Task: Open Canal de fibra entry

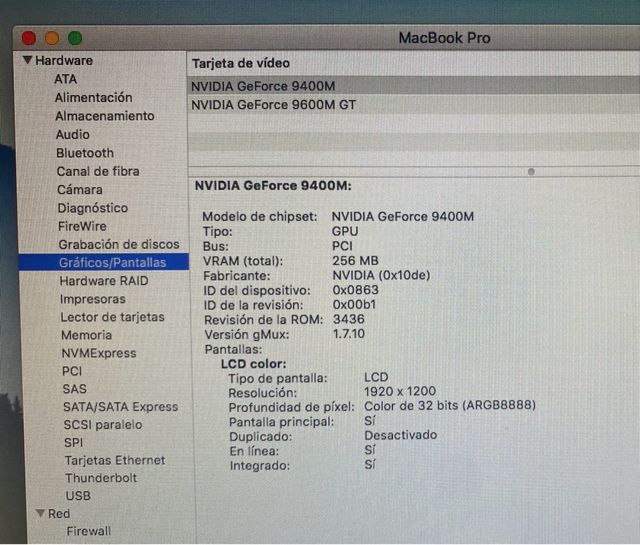Action: [x=98, y=171]
